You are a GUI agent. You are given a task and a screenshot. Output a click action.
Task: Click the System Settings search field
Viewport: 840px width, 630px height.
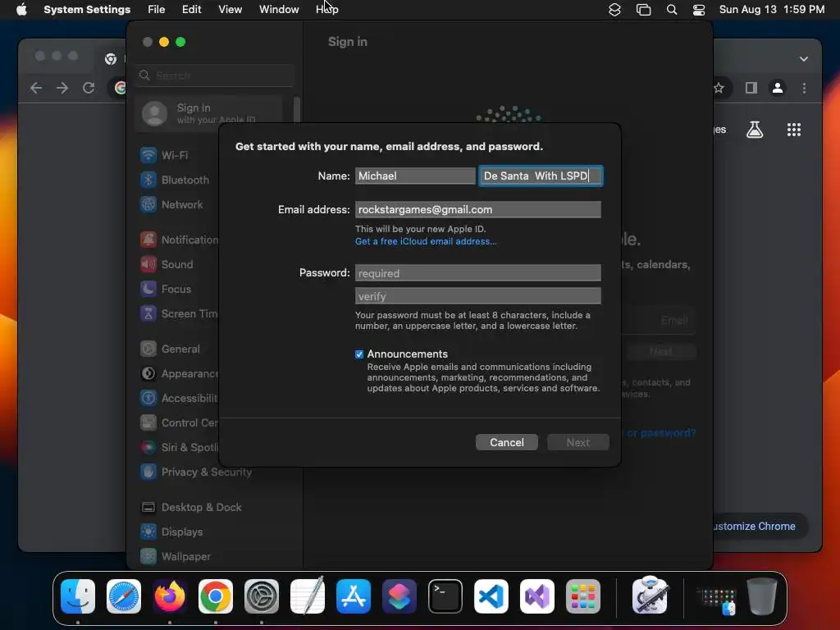coord(215,75)
